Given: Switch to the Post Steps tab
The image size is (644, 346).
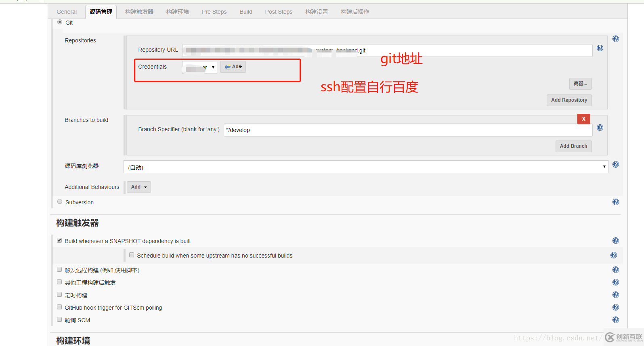Looking at the screenshot, I should pos(279,12).
